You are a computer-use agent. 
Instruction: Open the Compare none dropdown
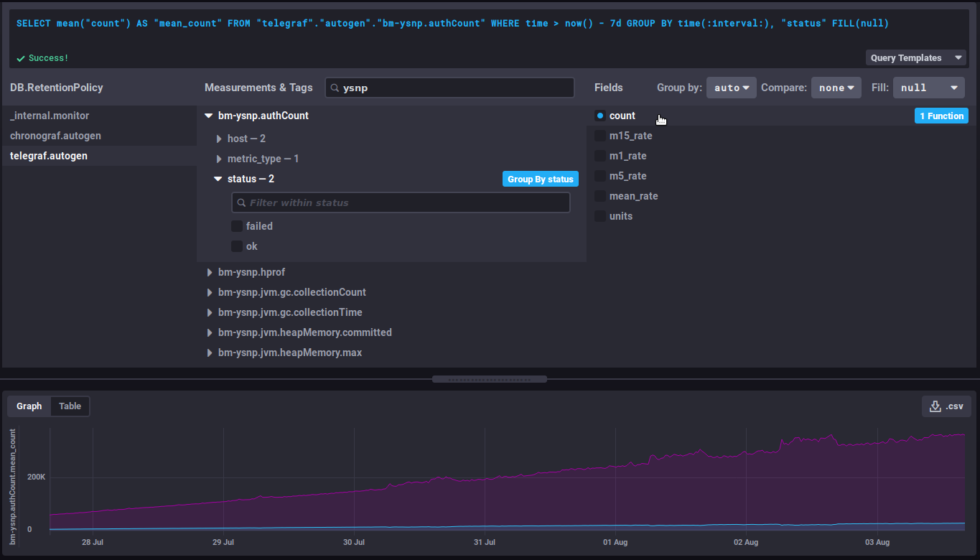(x=836, y=88)
